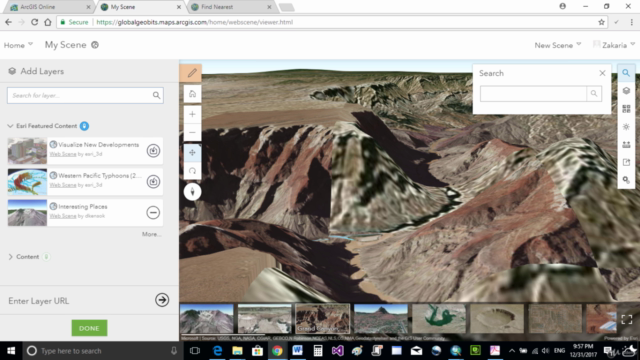
Task: Switch to the Find Nearest browser tab
Action: pos(231,7)
